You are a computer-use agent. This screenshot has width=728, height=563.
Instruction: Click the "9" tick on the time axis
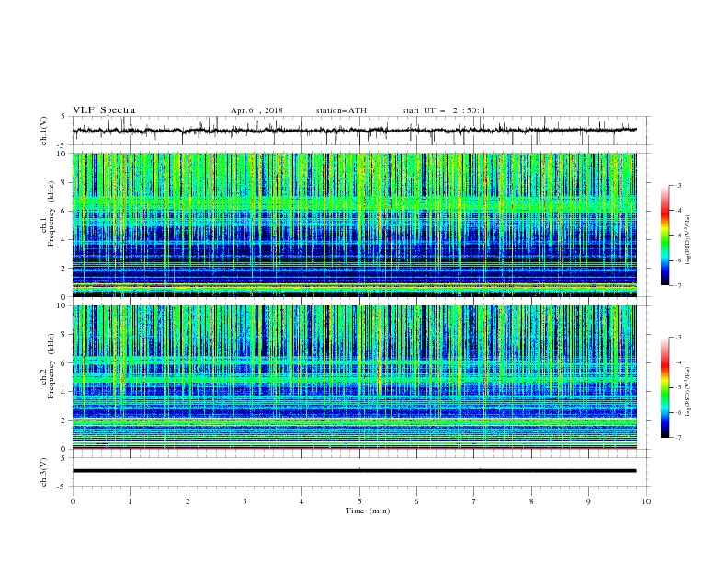point(588,501)
